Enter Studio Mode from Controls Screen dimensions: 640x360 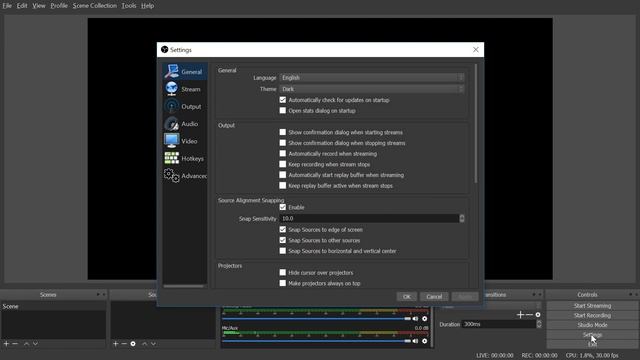[592, 325]
